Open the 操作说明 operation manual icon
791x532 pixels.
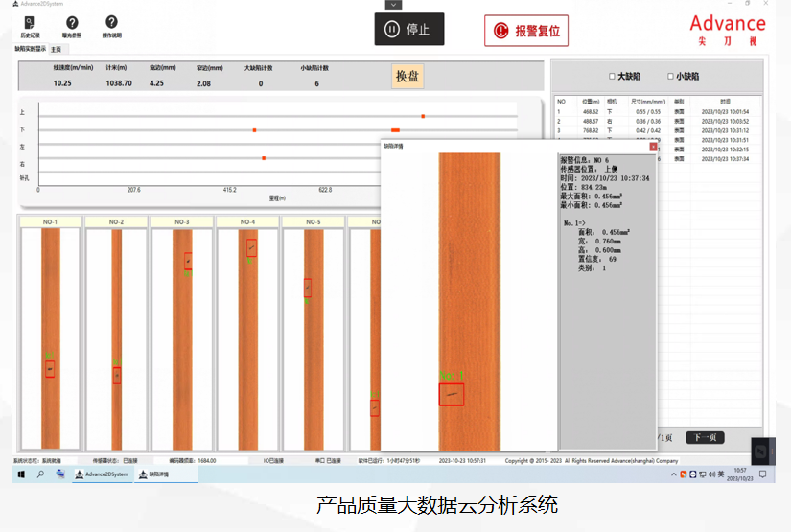click(x=111, y=27)
